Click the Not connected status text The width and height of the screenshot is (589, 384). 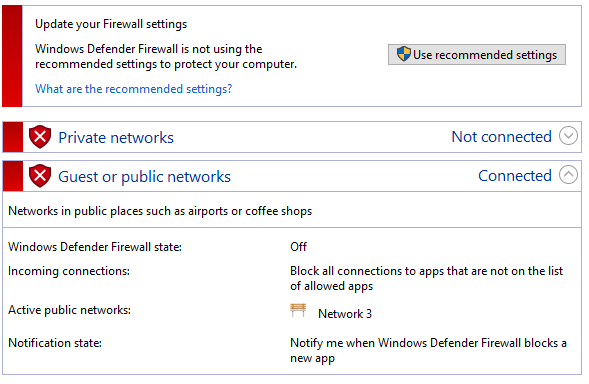point(501,137)
